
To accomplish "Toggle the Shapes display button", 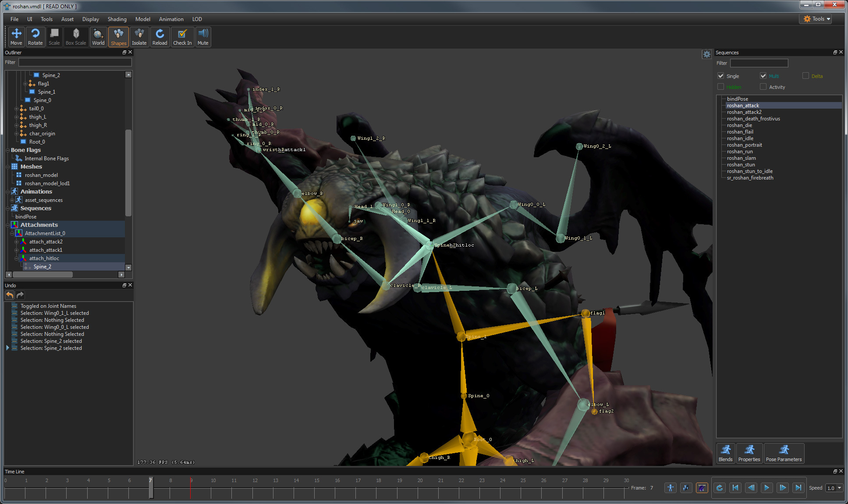I will coord(118,37).
